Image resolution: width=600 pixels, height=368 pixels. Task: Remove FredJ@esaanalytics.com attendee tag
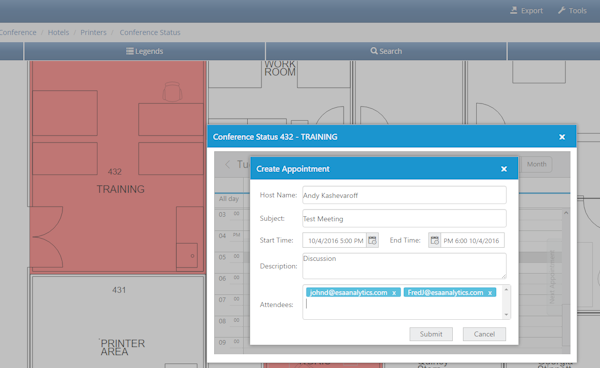pos(490,293)
